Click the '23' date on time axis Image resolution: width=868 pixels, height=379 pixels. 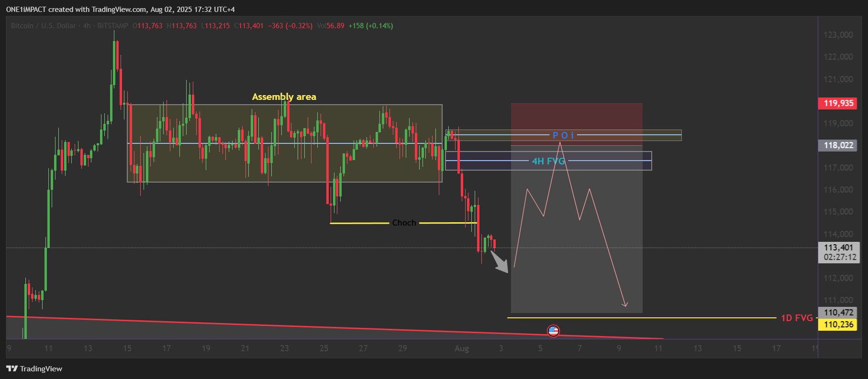point(284,348)
